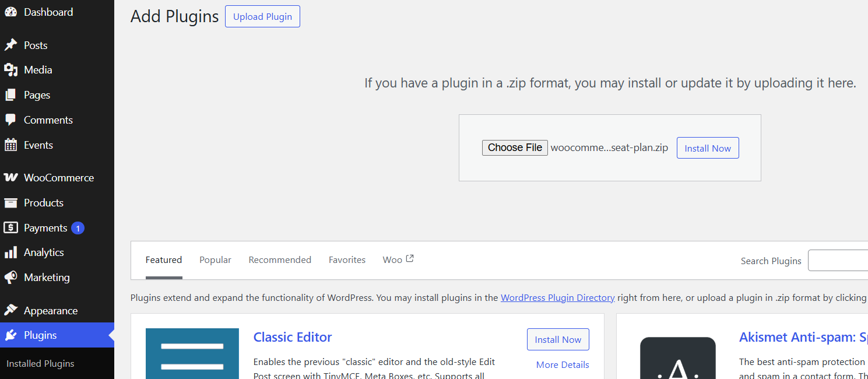Click the Classic Editor title link
The width and height of the screenshot is (868, 379).
point(293,337)
